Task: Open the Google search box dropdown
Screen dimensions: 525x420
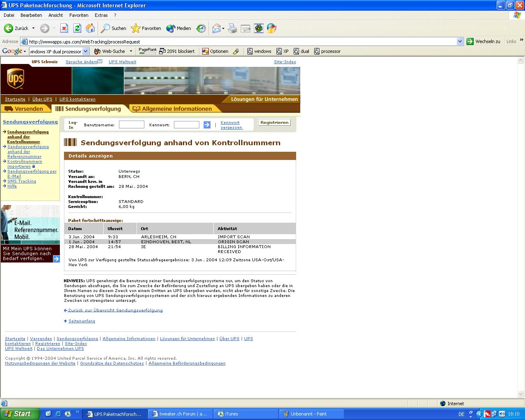Action: pyautogui.click(x=85, y=51)
